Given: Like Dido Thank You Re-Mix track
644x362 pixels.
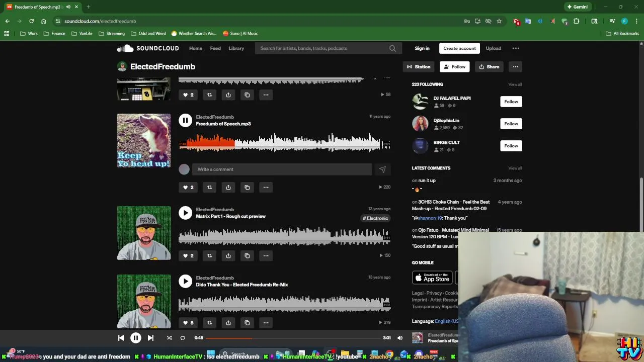Looking at the screenshot, I should pyautogui.click(x=188, y=323).
